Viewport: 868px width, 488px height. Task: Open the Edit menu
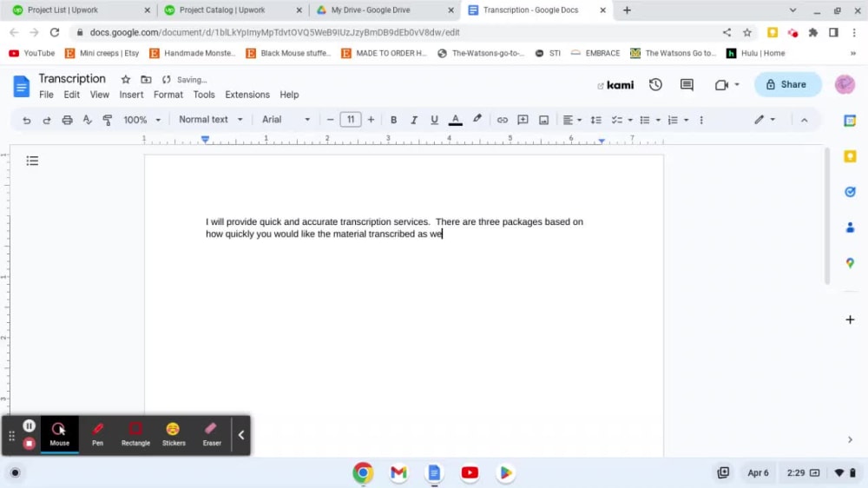pos(71,95)
